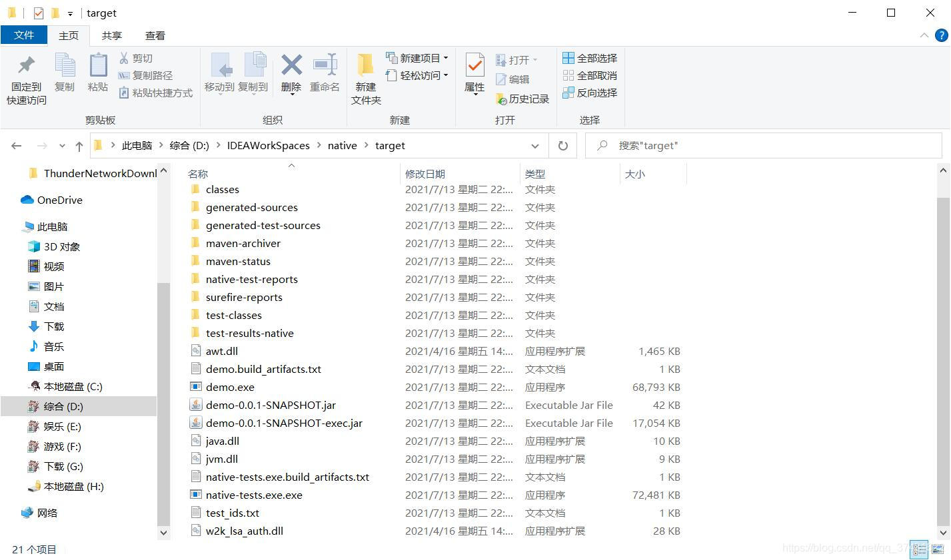Click Copy path (复制路径)
The image size is (951, 560).
pos(145,75)
